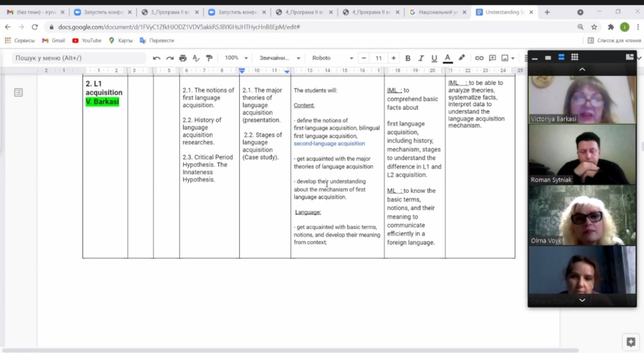Bookmark this page with the star icon
Screen dimensions: 644x353
point(594,27)
